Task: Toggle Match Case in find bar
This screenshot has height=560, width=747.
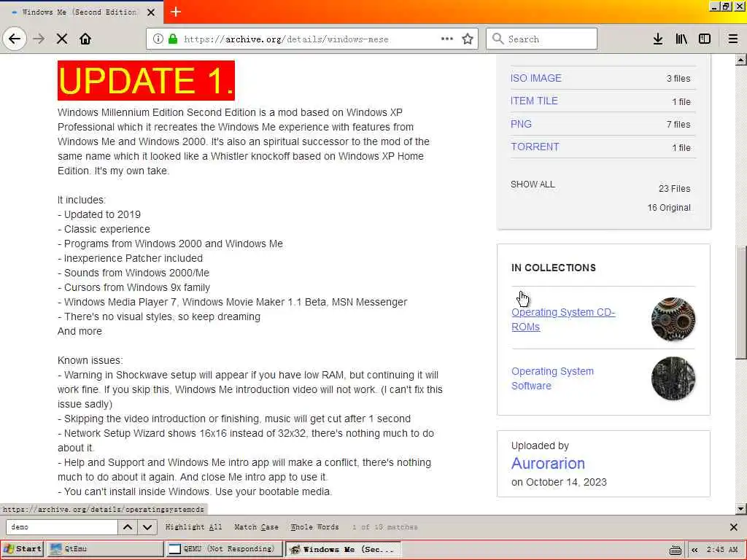Action: coord(256,527)
